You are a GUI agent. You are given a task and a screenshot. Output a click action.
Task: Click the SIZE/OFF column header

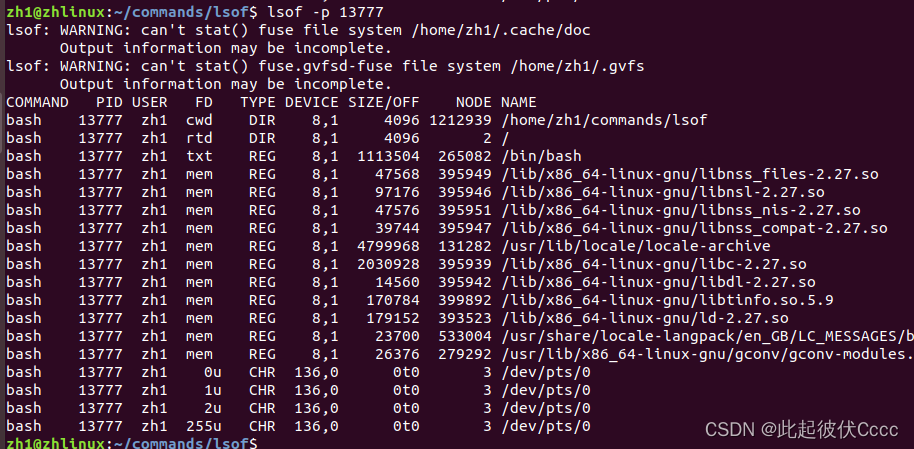click(x=384, y=102)
